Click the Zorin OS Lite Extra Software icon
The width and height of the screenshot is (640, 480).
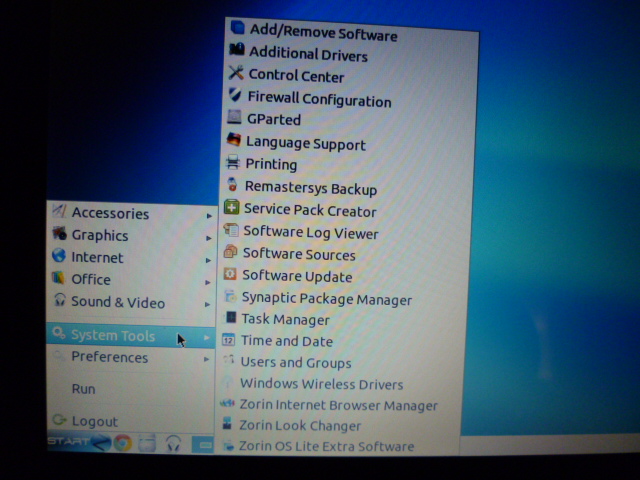(229, 445)
